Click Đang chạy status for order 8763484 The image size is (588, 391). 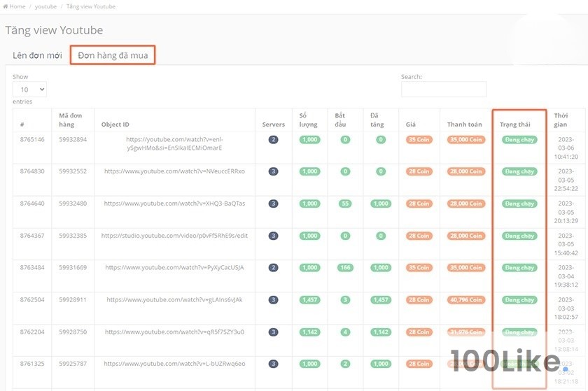pos(519,268)
